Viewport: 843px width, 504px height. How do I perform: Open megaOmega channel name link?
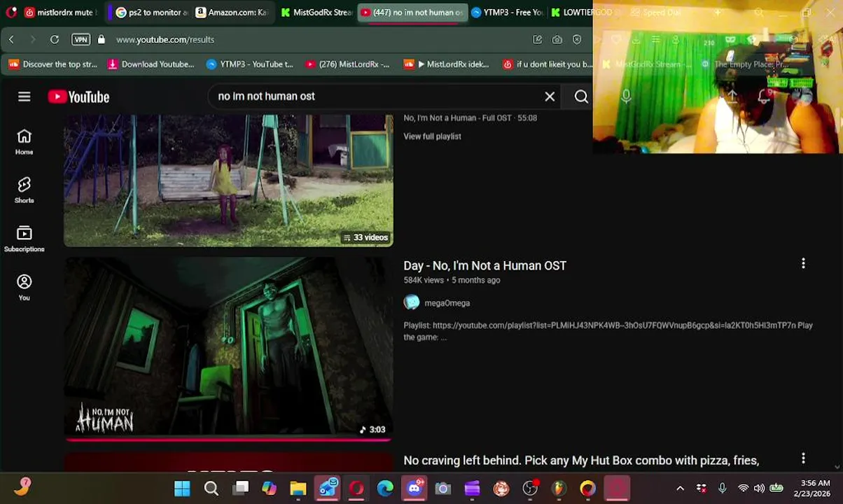tap(447, 303)
